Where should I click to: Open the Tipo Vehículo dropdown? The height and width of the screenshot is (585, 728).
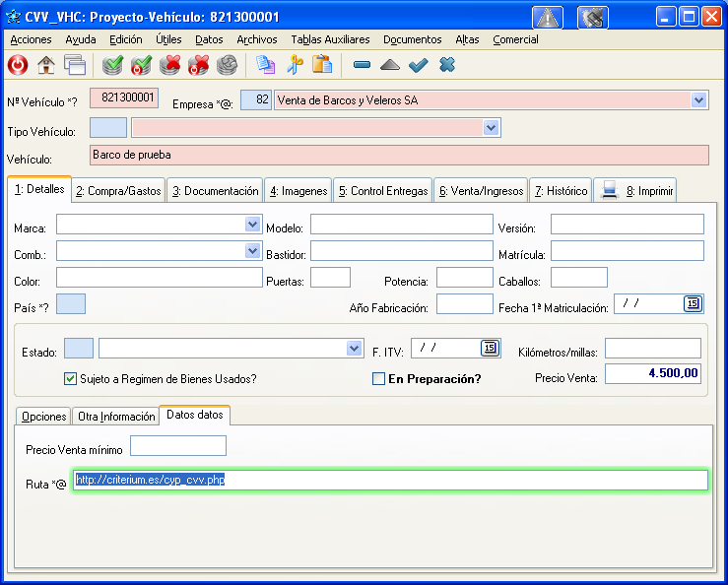[491, 128]
